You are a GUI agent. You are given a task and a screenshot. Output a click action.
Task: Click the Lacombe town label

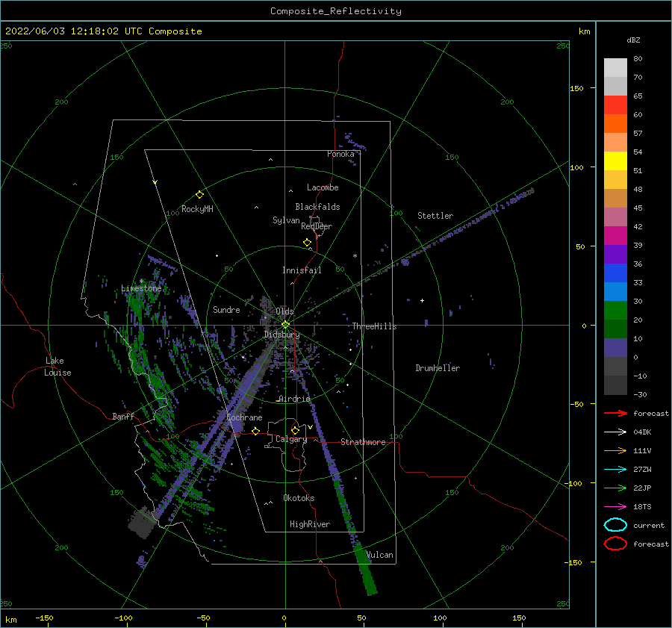[323, 187]
